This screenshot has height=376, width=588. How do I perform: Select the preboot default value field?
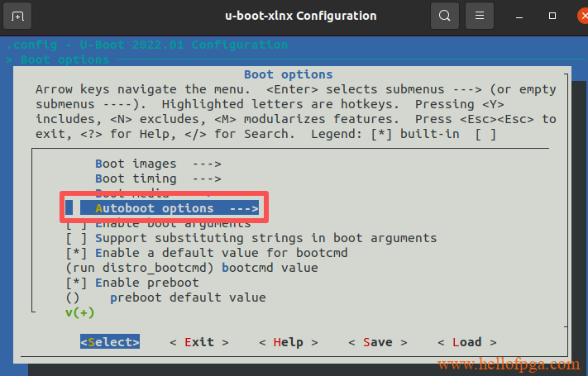187,297
